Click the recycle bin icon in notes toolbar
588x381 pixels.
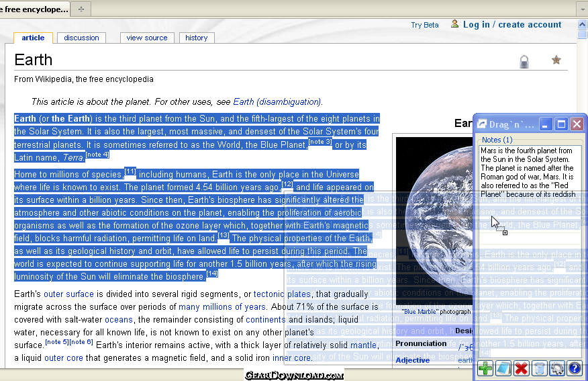coord(539,368)
